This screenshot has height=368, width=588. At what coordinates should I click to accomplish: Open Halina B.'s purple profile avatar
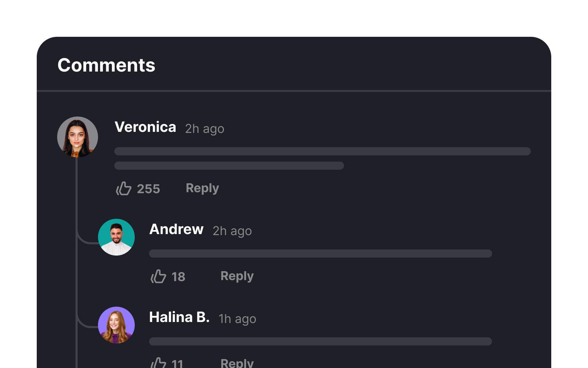[116, 325]
